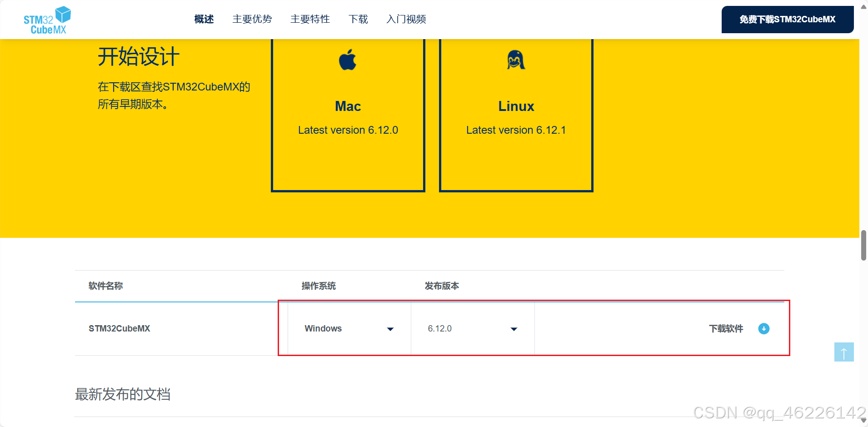Click the Linux penguin icon

[516, 60]
